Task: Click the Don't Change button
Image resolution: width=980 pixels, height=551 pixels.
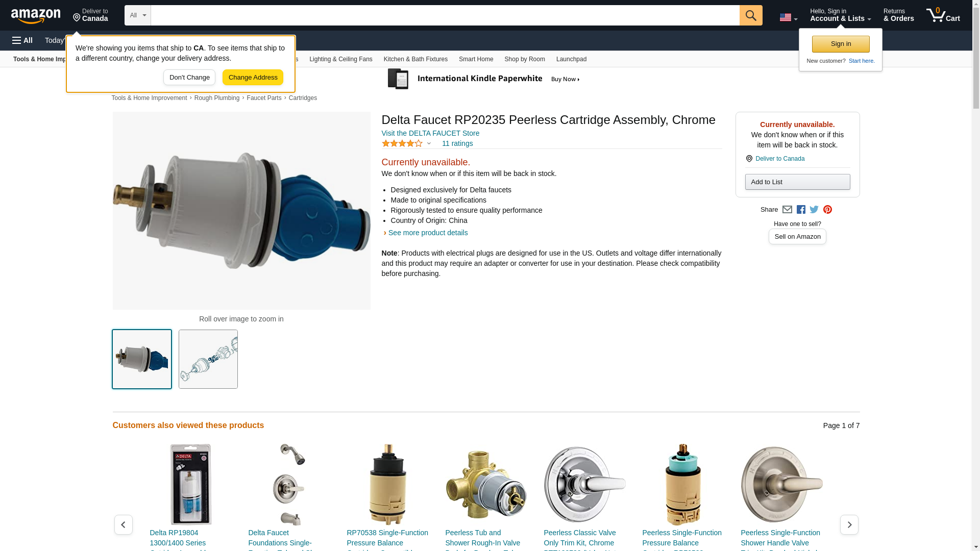Action: [x=189, y=78]
